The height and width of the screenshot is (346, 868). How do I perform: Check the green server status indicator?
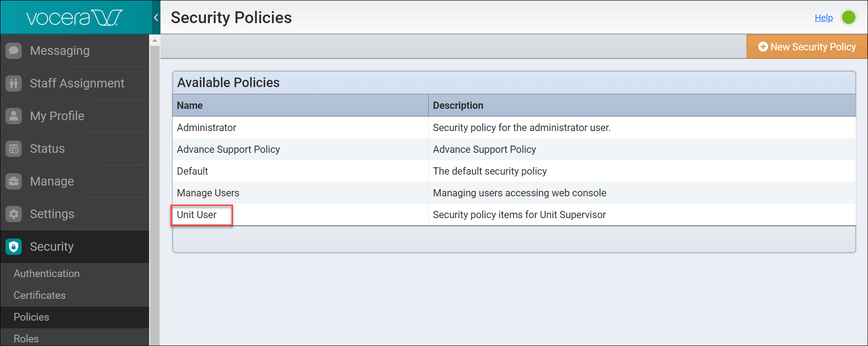point(849,17)
